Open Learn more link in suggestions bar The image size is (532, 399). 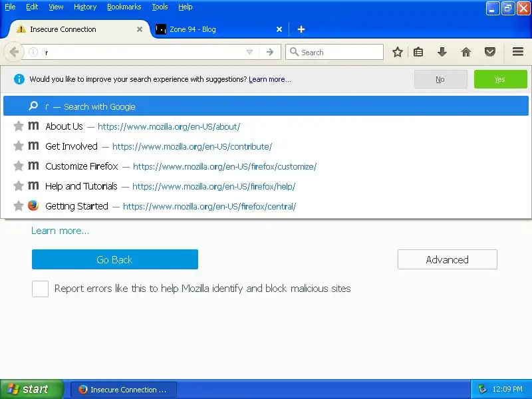[270, 79]
